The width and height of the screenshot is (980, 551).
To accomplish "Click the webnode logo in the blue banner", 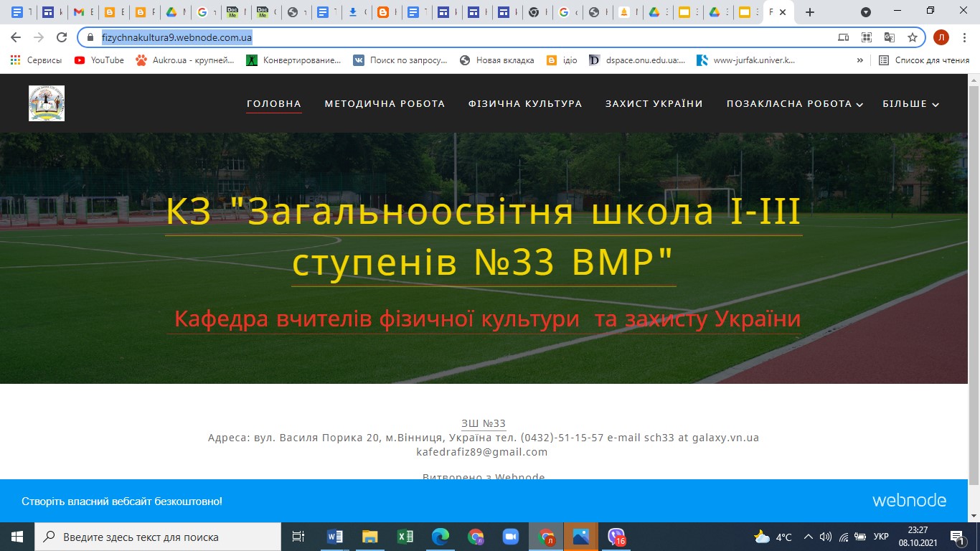I will click(909, 501).
